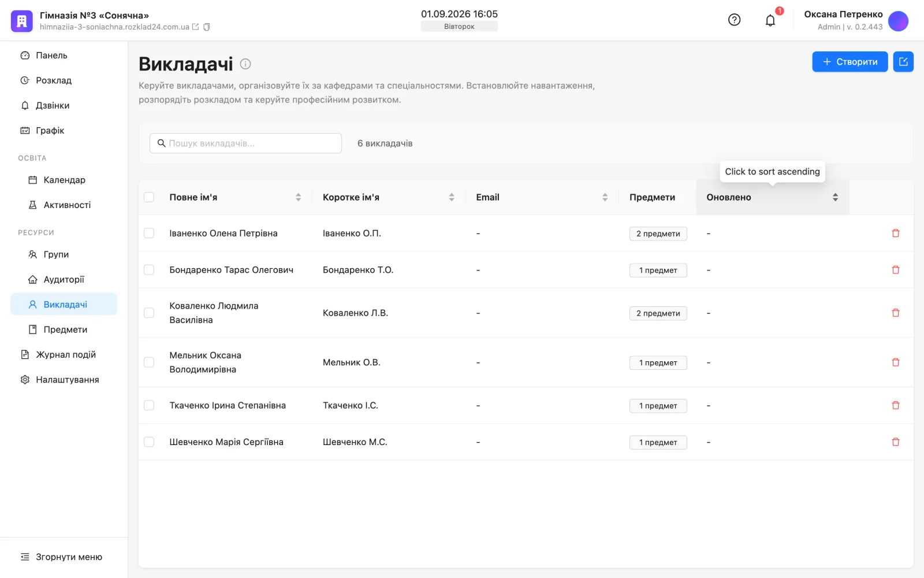The image size is (924, 578).
Task: Check the box for Бондаренко Тарас Олегович
Action: tap(149, 270)
